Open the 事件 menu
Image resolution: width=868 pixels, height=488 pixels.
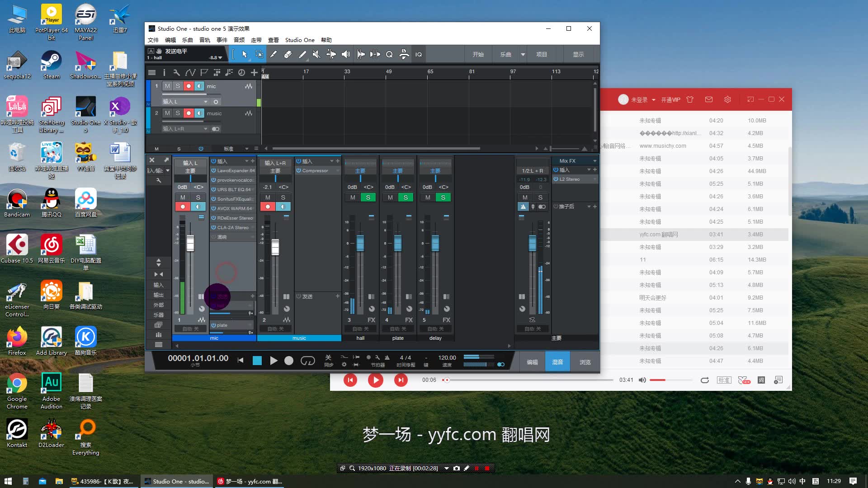[x=222, y=40]
